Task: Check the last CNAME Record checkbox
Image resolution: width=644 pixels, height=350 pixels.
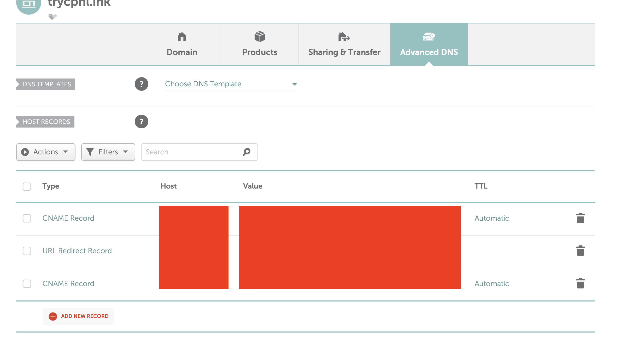Action: click(x=27, y=283)
